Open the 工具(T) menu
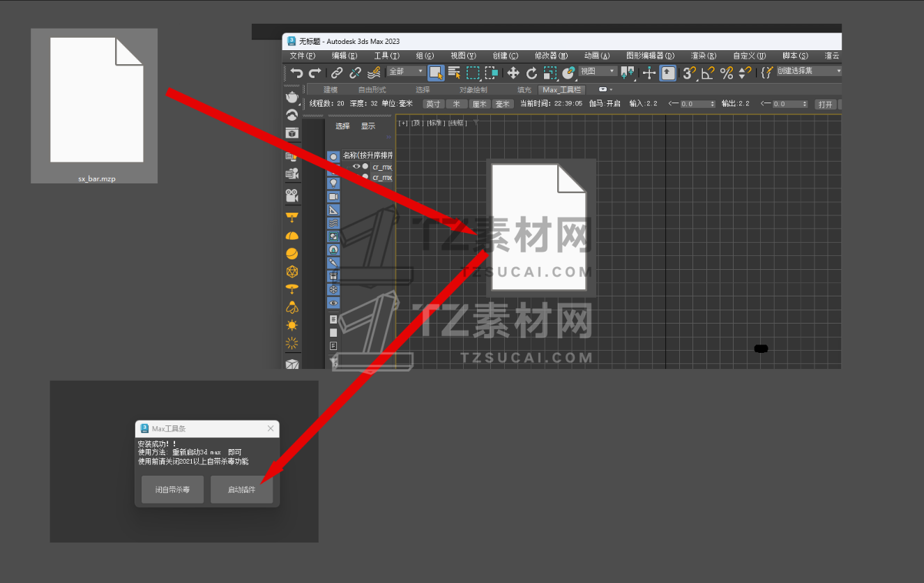Viewport: 924px width, 583px height. (387, 56)
